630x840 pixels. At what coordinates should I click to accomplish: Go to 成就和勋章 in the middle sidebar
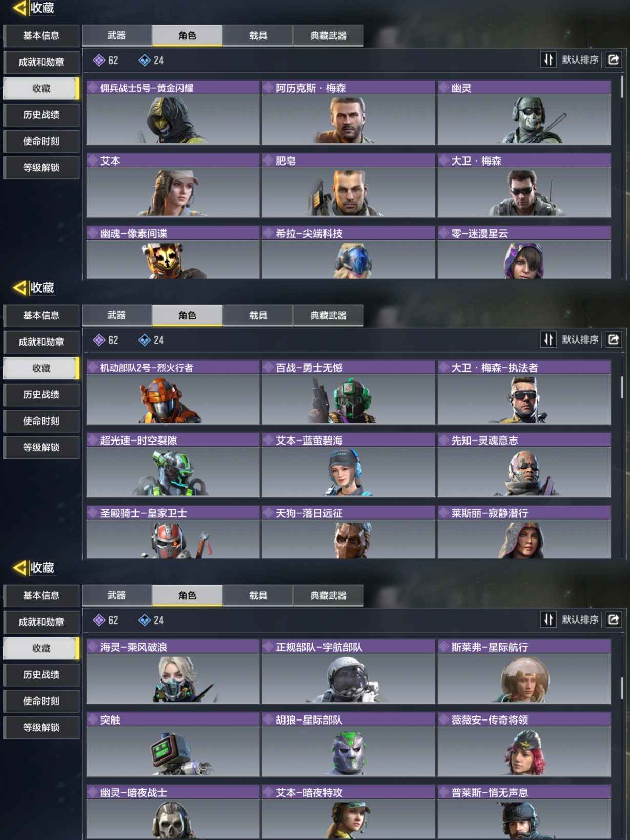coord(41,342)
